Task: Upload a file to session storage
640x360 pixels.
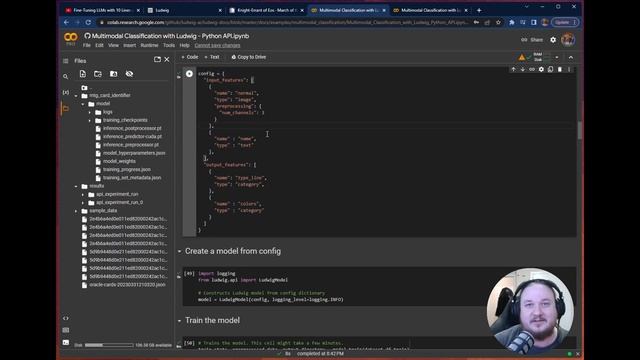Action: (x=83, y=74)
